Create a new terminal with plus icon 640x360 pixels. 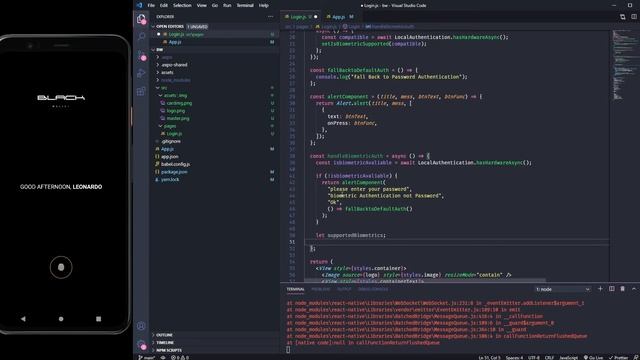tap(600, 289)
